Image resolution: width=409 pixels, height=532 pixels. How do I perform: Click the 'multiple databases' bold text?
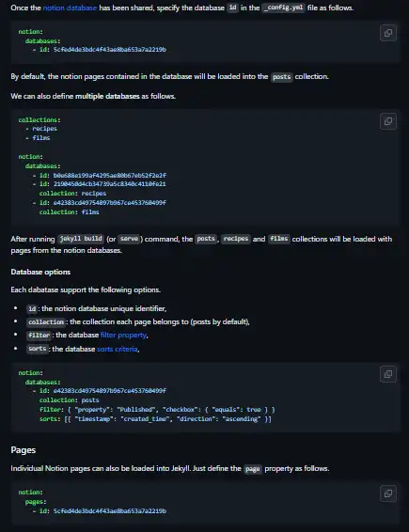click(x=107, y=96)
